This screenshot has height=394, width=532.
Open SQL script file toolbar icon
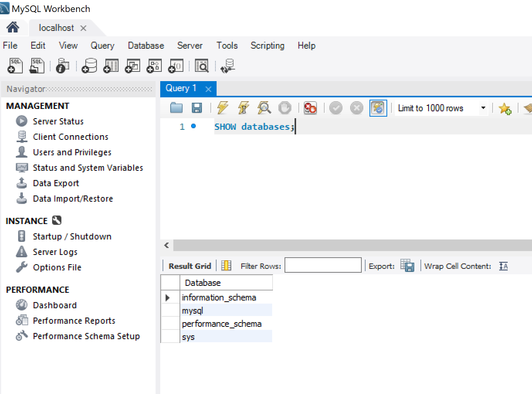(37, 66)
